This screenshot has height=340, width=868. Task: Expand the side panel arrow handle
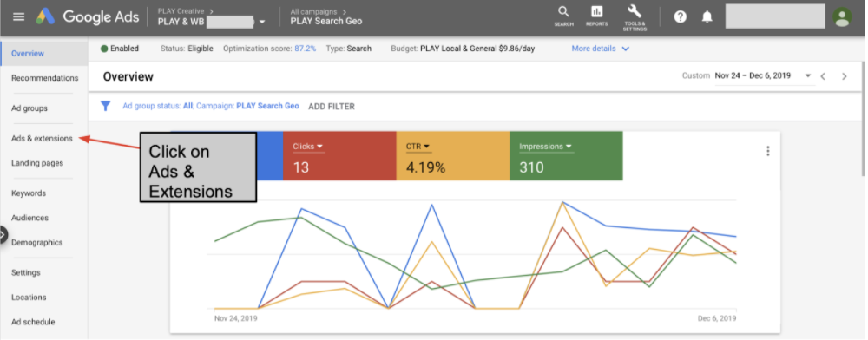coord(3,235)
